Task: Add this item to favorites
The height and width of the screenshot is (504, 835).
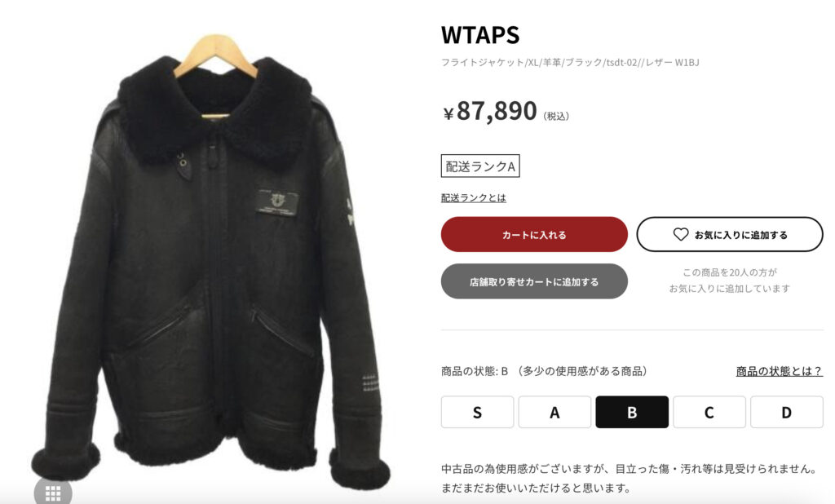Action: [x=730, y=234]
